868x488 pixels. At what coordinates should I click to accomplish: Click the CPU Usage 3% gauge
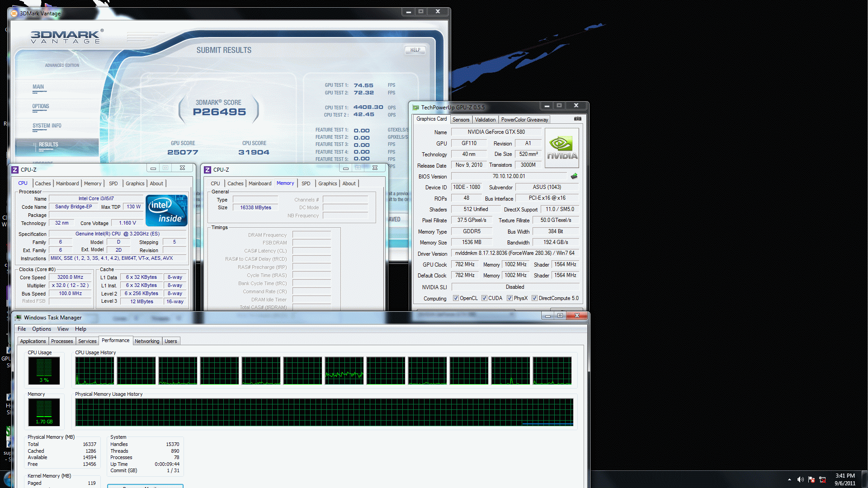[44, 371]
